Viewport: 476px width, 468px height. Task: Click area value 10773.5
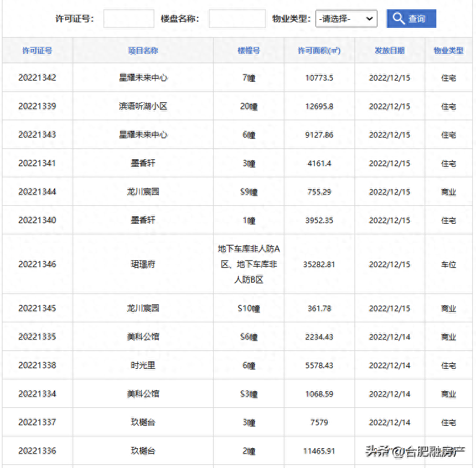pyautogui.click(x=319, y=77)
